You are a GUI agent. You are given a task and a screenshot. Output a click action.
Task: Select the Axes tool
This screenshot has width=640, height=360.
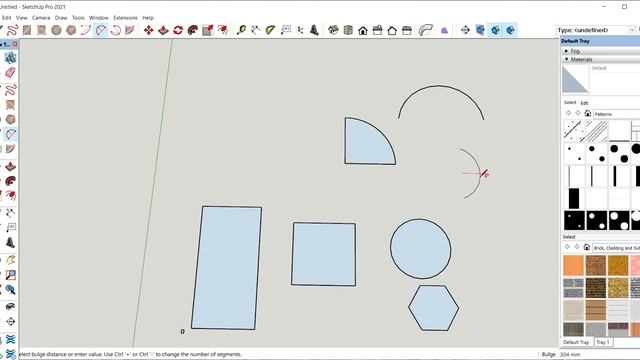(x=300, y=30)
